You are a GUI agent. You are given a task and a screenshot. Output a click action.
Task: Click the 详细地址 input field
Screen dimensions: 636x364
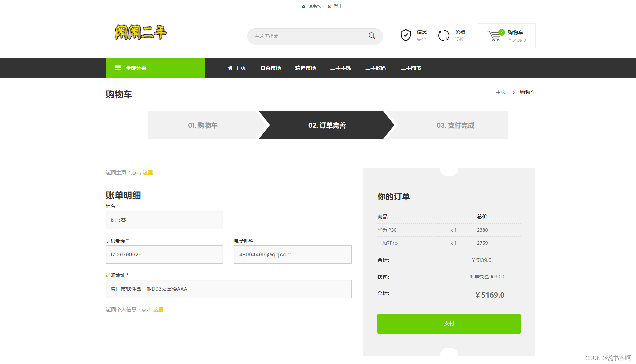229,289
